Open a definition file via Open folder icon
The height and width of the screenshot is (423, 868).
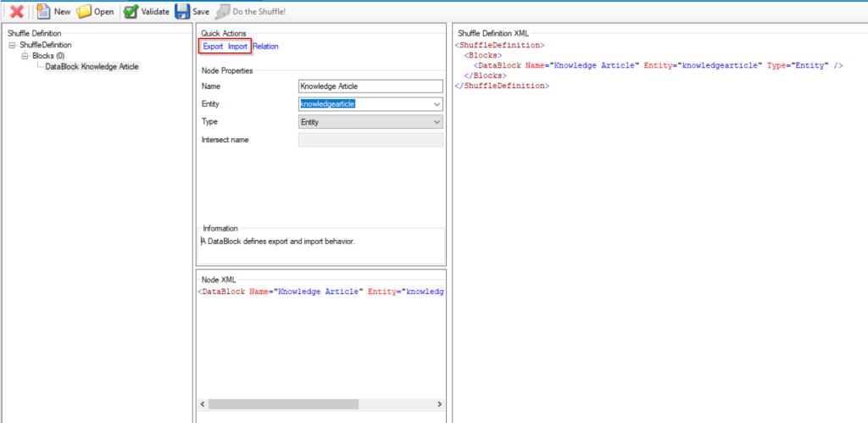tap(95, 12)
